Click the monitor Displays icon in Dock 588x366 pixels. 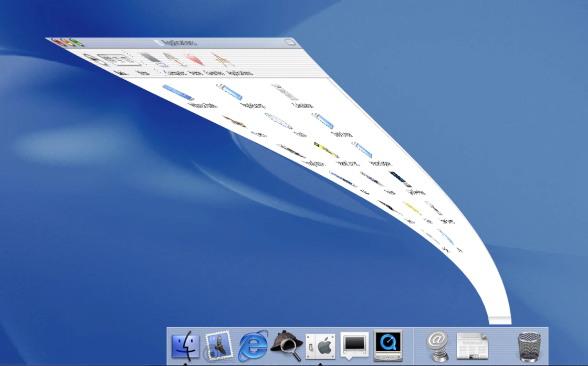(355, 345)
